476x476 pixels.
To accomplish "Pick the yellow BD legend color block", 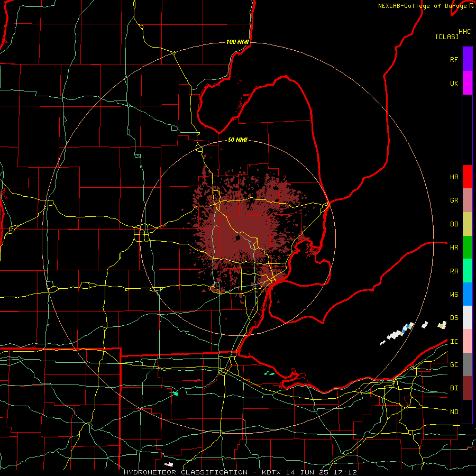I will (467, 224).
